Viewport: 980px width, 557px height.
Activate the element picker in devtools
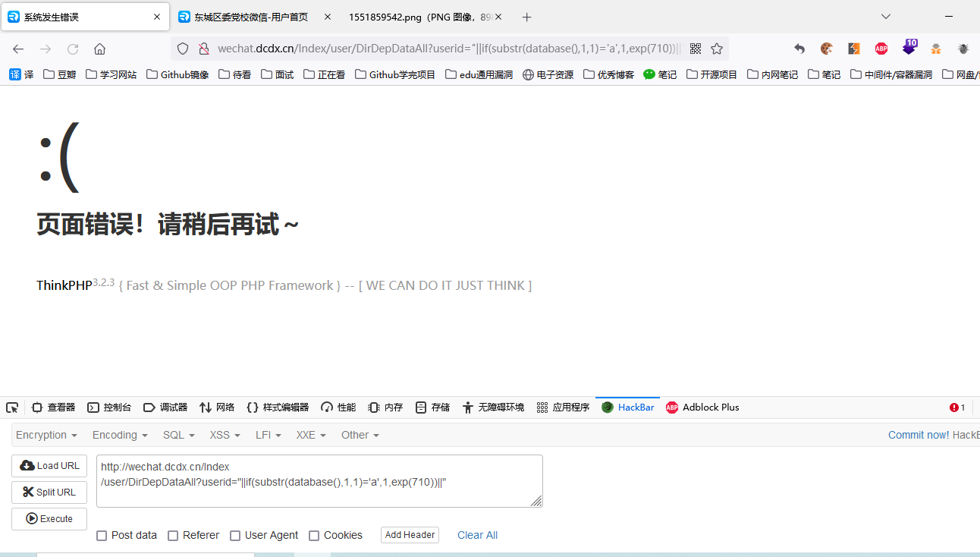tap(12, 408)
